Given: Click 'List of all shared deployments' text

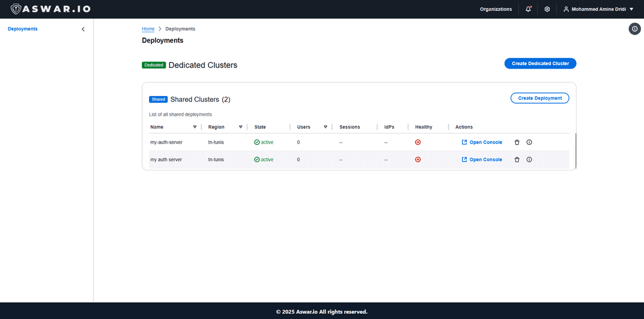Looking at the screenshot, I should tap(180, 114).
